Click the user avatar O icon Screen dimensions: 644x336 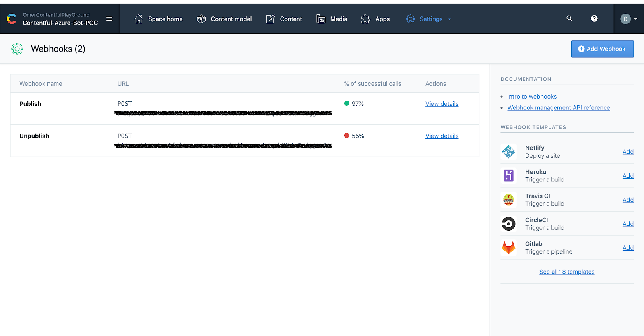click(x=625, y=19)
